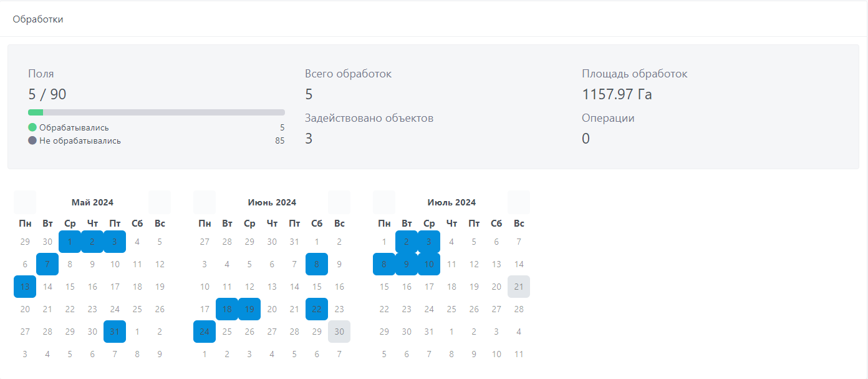
Task: Select highlighted day 13 in May calendar
Action: [x=25, y=287]
